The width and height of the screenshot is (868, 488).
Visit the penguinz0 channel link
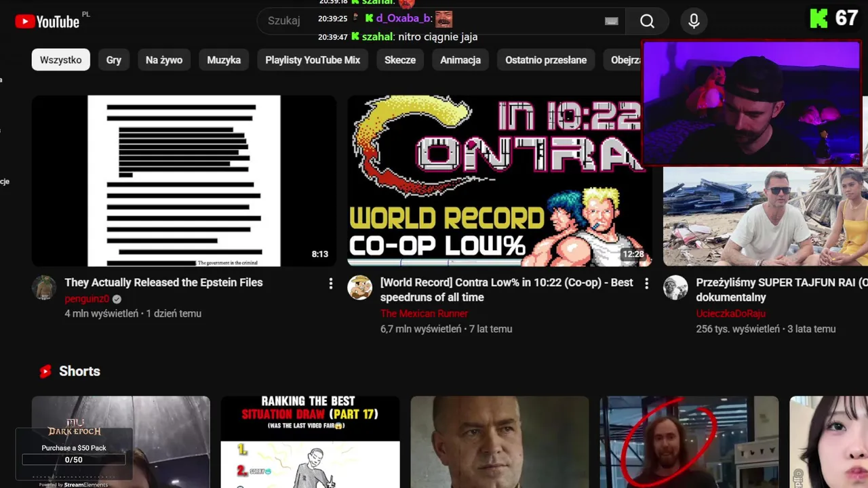(x=87, y=299)
